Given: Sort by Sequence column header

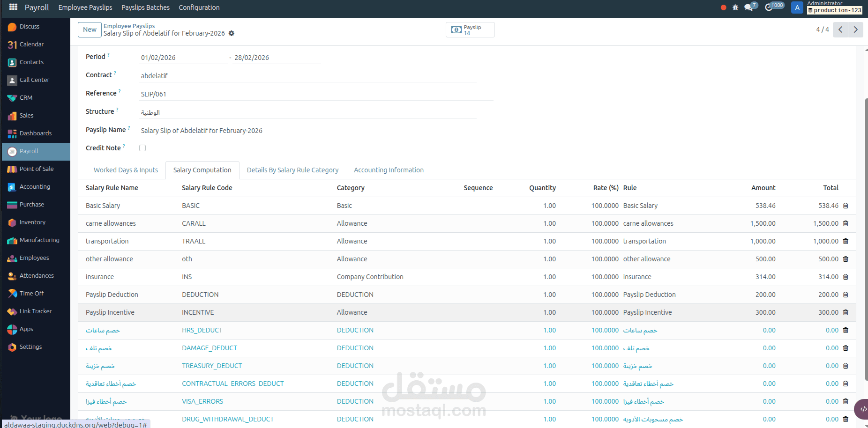Looking at the screenshot, I should pyautogui.click(x=478, y=188).
